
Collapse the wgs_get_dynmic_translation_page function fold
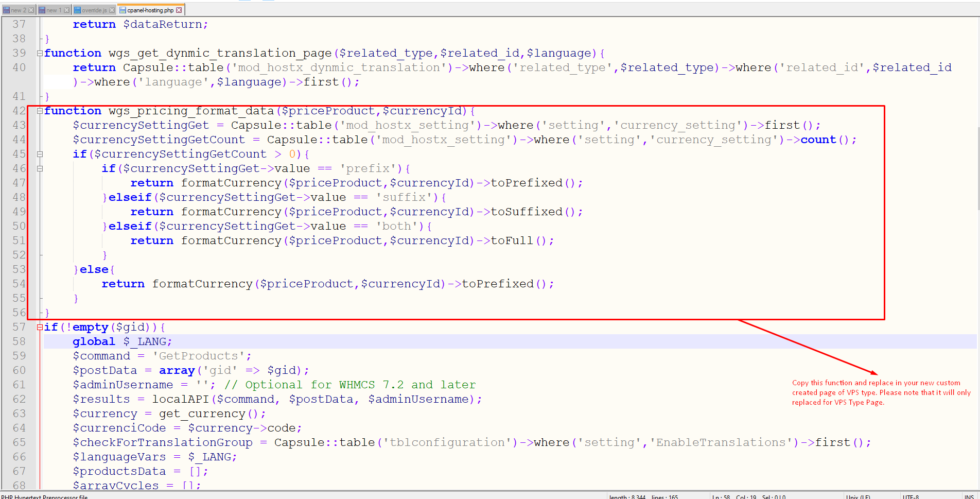click(40, 53)
